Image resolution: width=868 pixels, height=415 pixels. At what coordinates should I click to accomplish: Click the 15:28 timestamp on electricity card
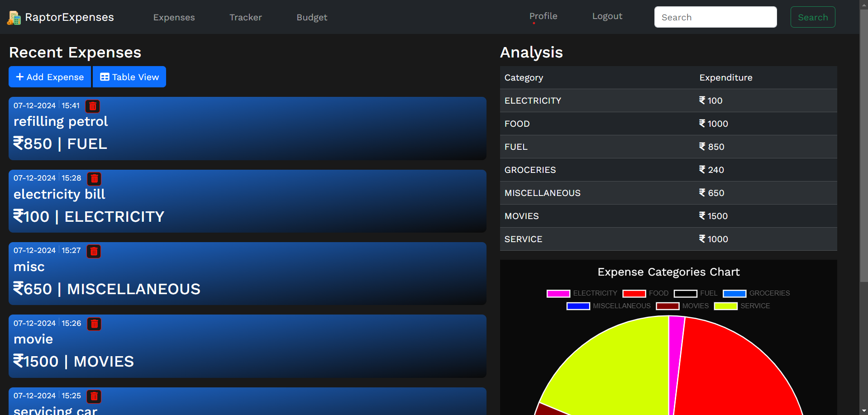72,178
